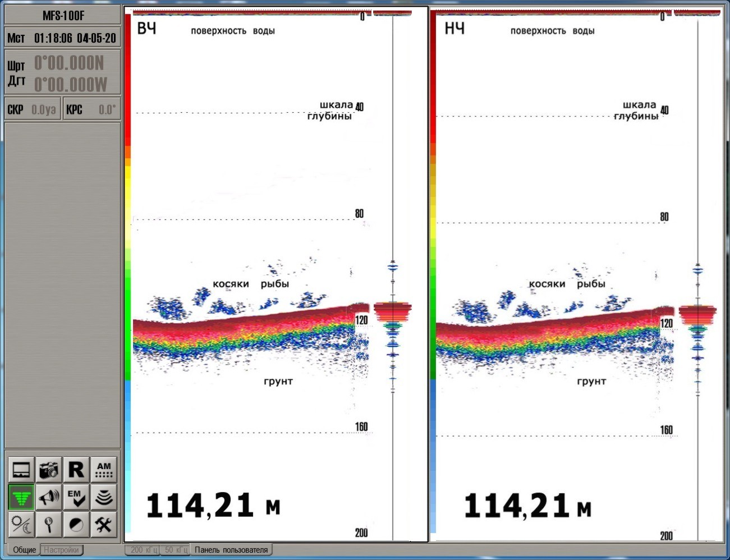730x560 pixels.
Task: Click the Дгт longitude value 0°00.000W
Action: 71,85
